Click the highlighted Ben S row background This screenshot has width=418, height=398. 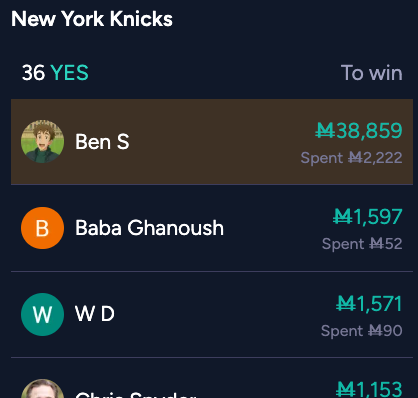click(212, 142)
